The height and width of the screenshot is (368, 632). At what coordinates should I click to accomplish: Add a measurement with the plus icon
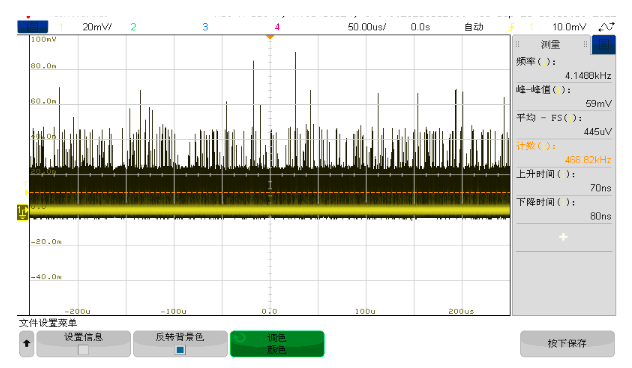tap(563, 237)
